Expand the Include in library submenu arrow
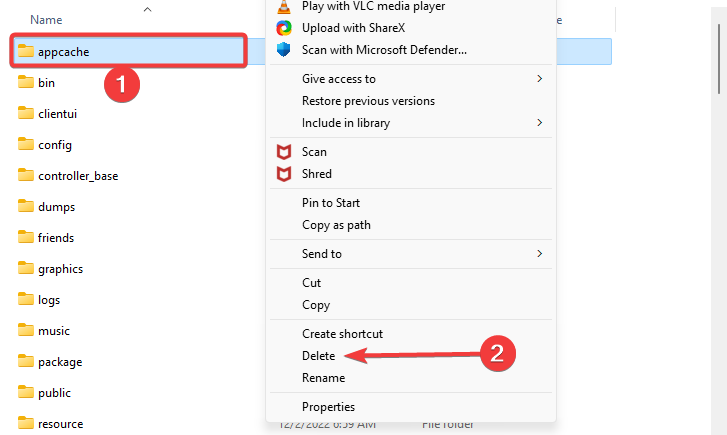The width and height of the screenshot is (727, 435). (539, 123)
